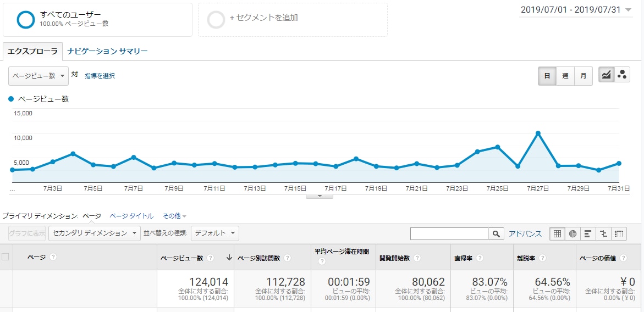Screen dimensions: 644x312
Task: Toggle the select-all checkbox in table header
Action: pos(5,257)
